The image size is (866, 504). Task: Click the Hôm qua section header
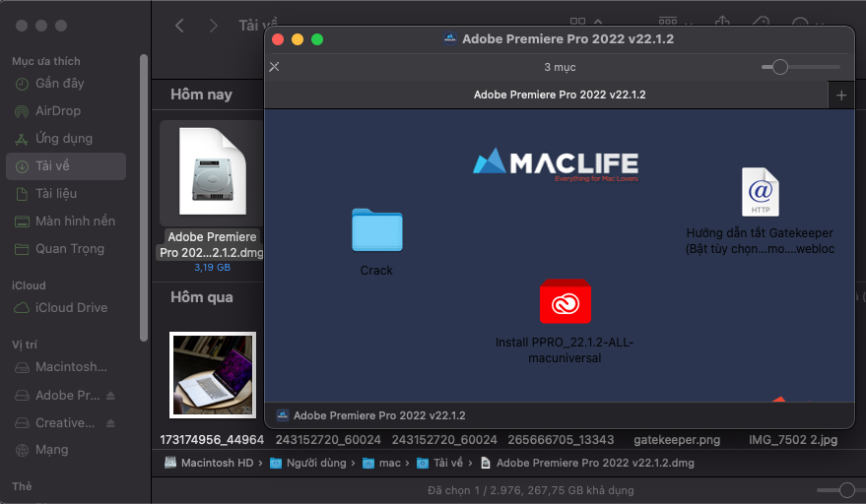tap(202, 297)
